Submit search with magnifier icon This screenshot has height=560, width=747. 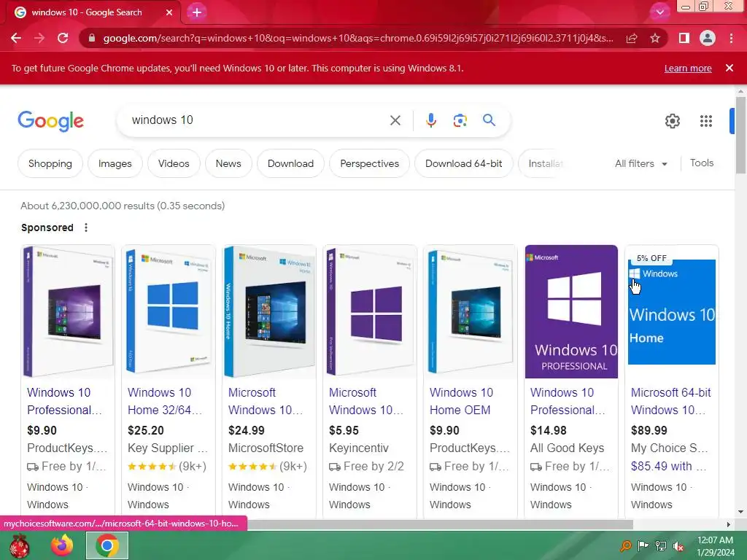pos(489,120)
